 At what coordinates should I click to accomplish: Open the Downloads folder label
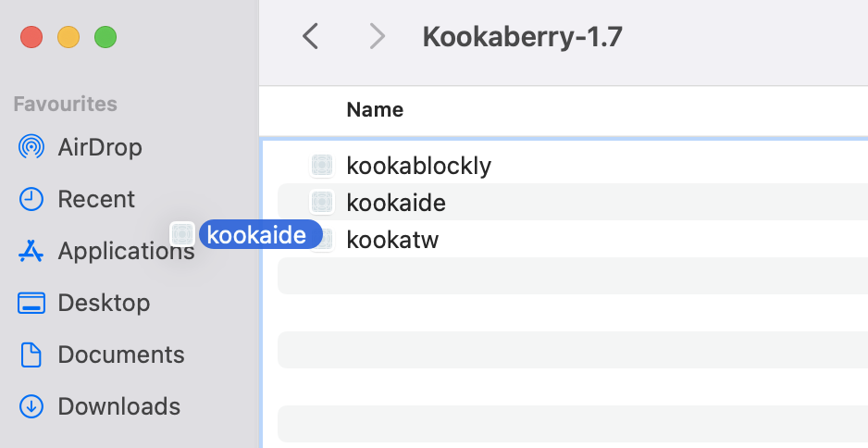pyautogui.click(x=119, y=406)
